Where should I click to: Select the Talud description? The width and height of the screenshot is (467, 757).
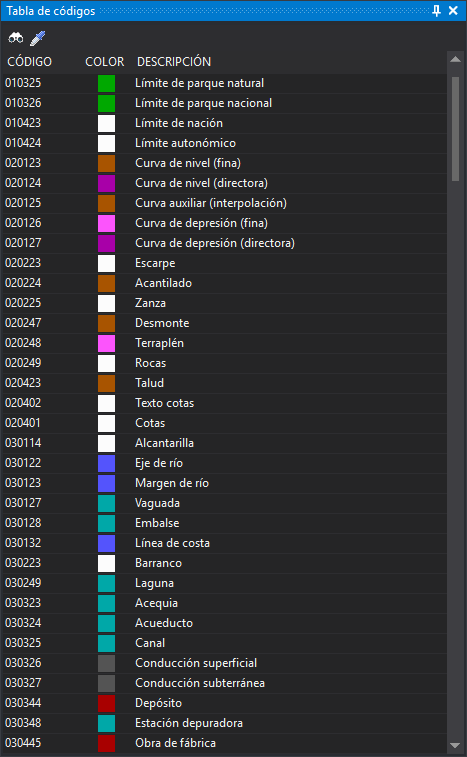tap(149, 383)
